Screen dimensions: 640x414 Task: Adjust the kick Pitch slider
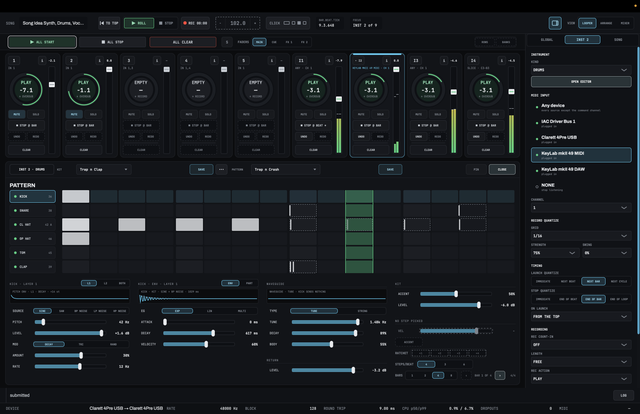[x=69, y=322]
